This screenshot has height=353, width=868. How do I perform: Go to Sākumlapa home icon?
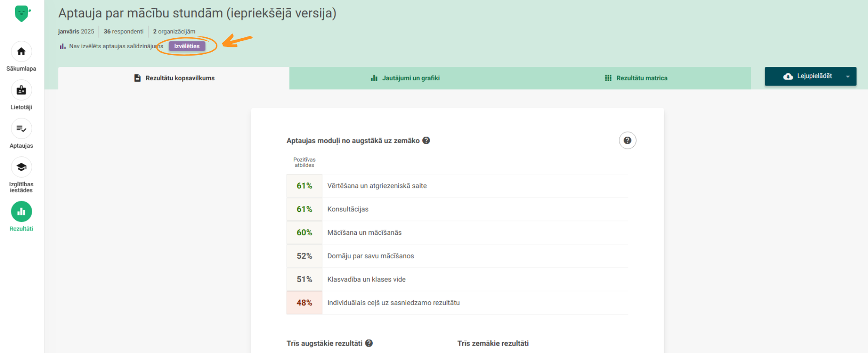(x=21, y=52)
